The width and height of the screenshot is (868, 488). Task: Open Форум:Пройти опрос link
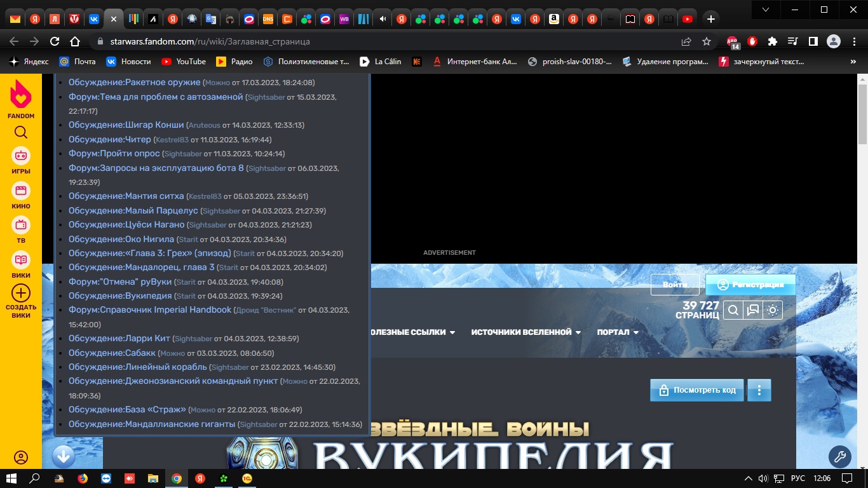(114, 154)
